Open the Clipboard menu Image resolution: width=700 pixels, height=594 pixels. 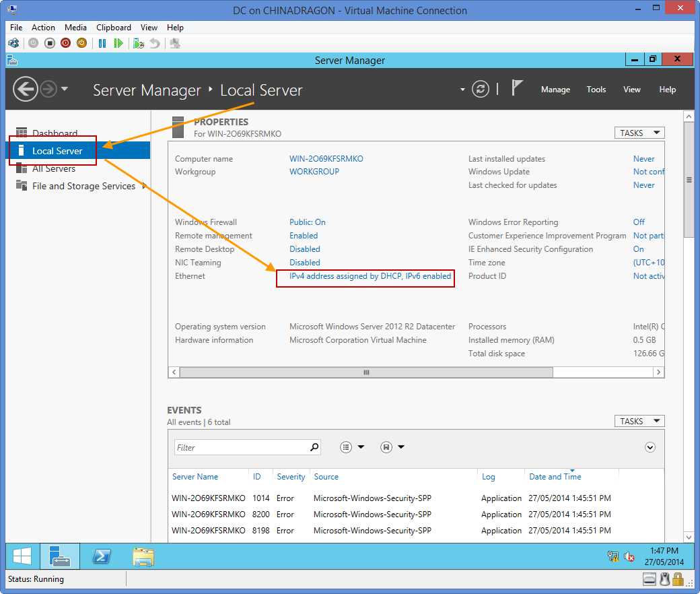(114, 27)
